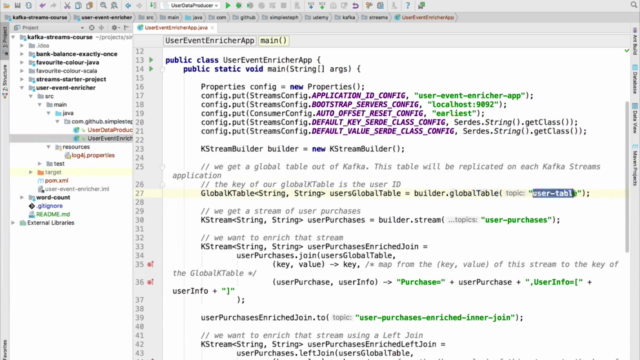This screenshot has width=640, height=360.
Task: Run UserDataProducer with green play icon
Action: point(228,6)
